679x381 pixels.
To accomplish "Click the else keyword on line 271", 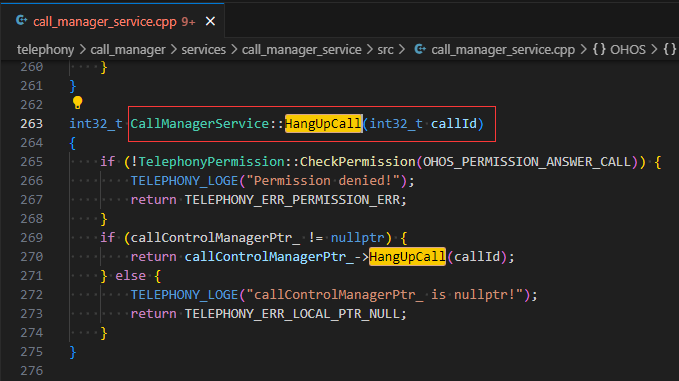I will coord(130,276).
